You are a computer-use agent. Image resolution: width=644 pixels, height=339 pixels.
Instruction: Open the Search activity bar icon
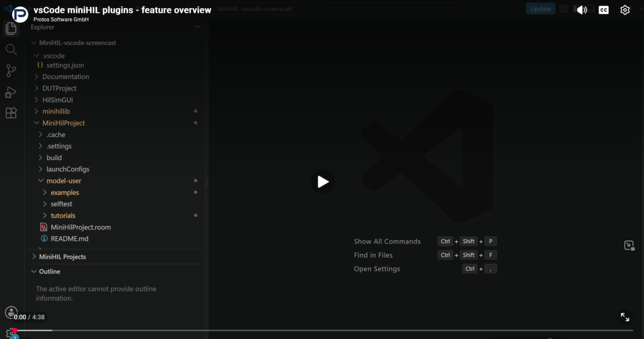click(11, 49)
